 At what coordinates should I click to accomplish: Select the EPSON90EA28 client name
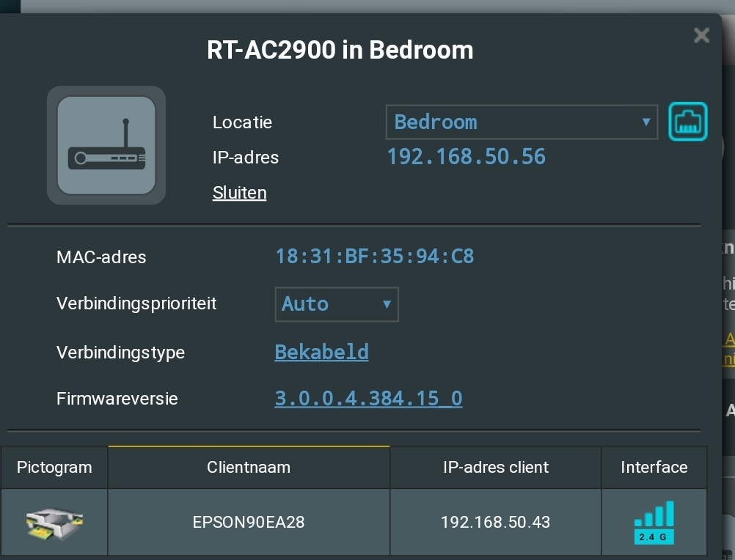coord(249,522)
